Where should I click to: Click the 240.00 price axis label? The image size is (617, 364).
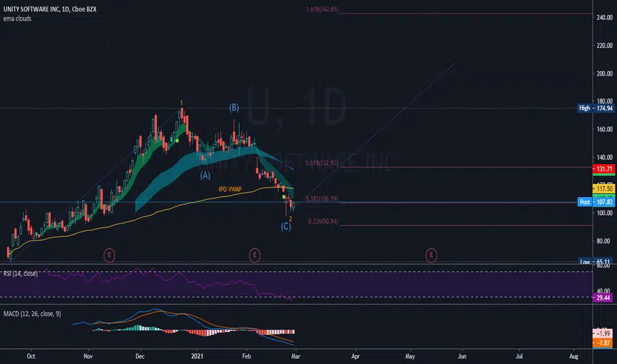pos(604,17)
